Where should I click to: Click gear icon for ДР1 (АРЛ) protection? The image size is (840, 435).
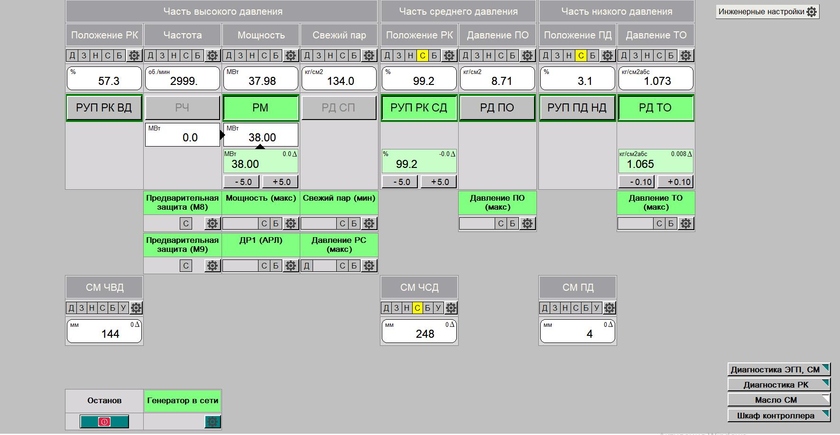point(291,266)
